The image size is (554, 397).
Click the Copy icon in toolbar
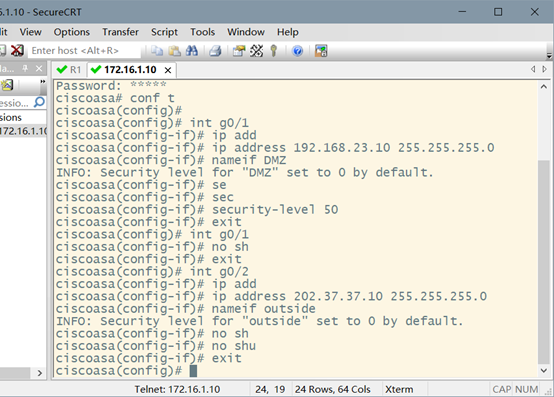pos(157,51)
